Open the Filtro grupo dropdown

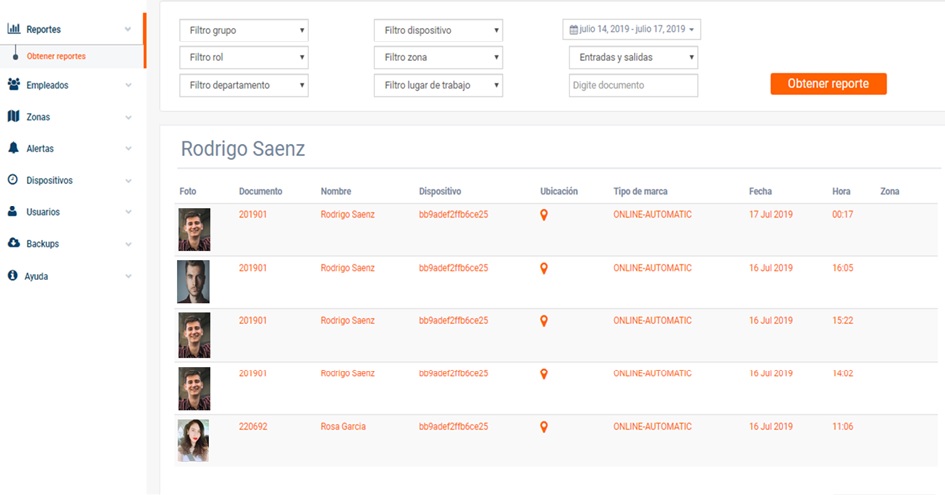pos(244,31)
